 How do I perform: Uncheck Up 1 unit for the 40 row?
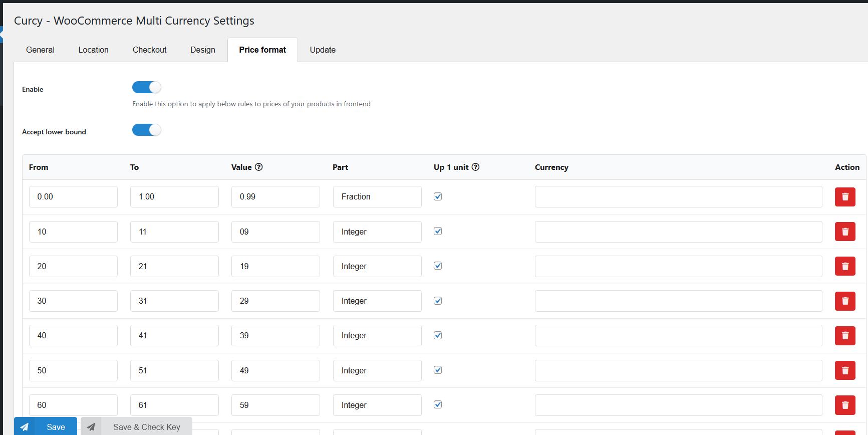pyautogui.click(x=438, y=335)
